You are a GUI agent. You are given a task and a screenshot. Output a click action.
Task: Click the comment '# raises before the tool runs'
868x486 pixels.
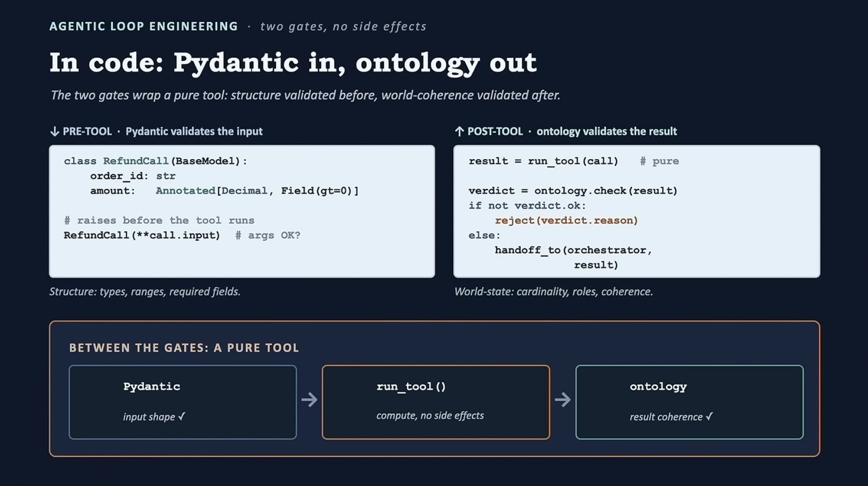(x=159, y=220)
